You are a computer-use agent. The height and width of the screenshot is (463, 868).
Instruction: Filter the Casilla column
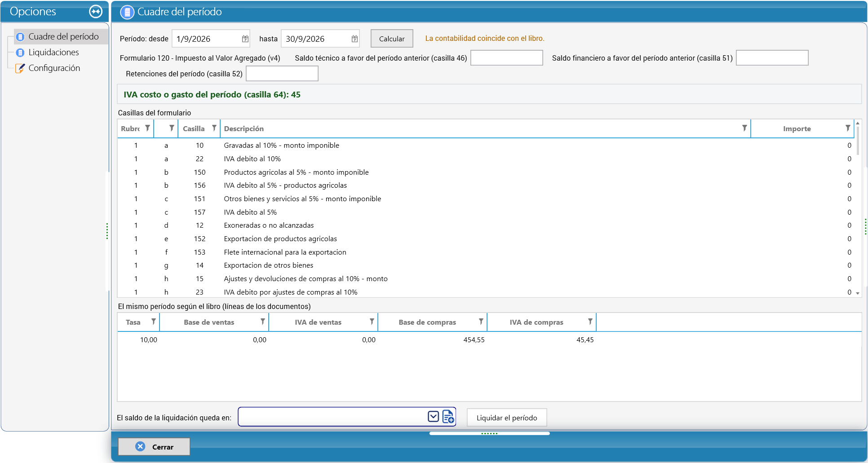pos(214,128)
